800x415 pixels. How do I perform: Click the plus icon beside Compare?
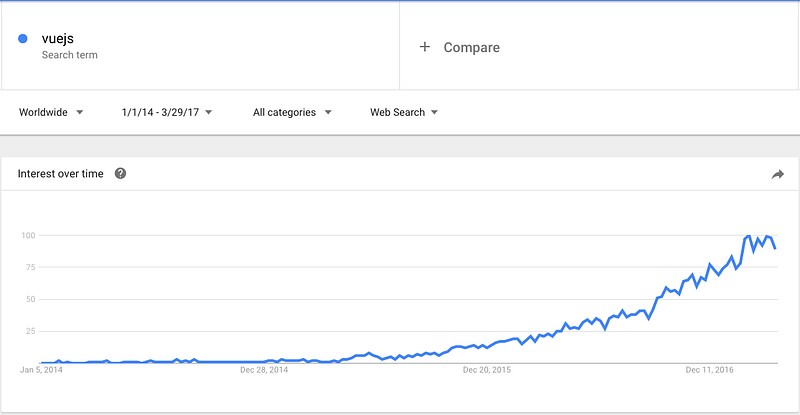pyautogui.click(x=425, y=47)
